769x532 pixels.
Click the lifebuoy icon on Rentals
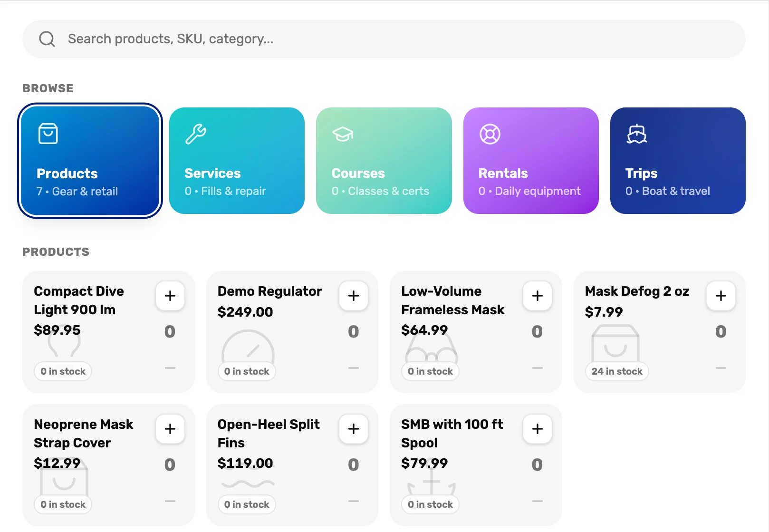[490, 134]
